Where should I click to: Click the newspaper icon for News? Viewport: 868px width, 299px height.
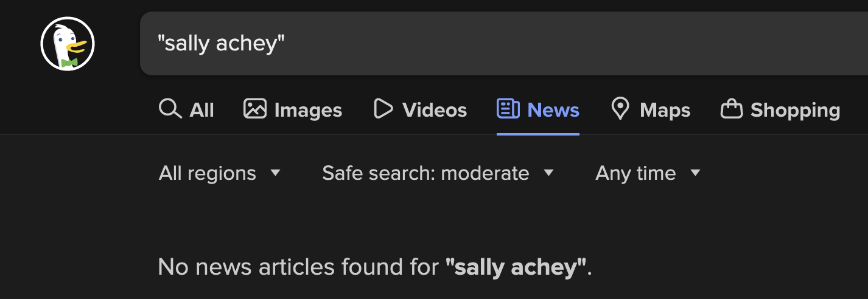point(508,109)
